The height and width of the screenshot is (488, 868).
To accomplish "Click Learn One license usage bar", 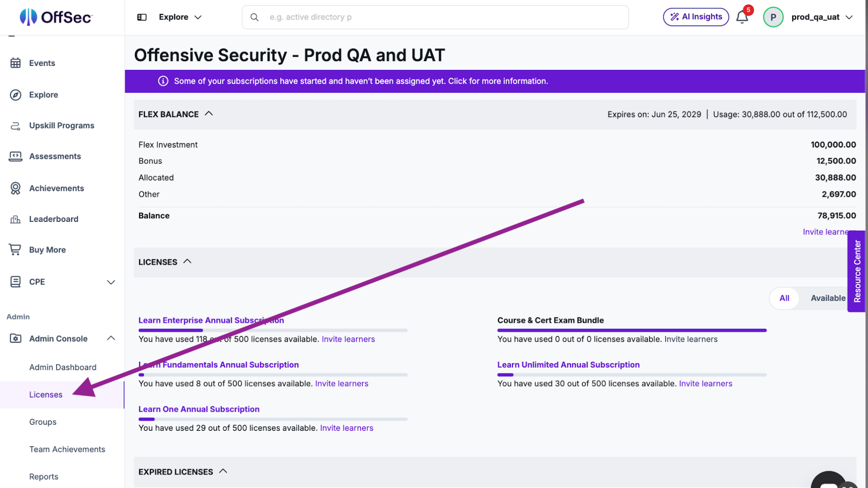I will (273, 419).
